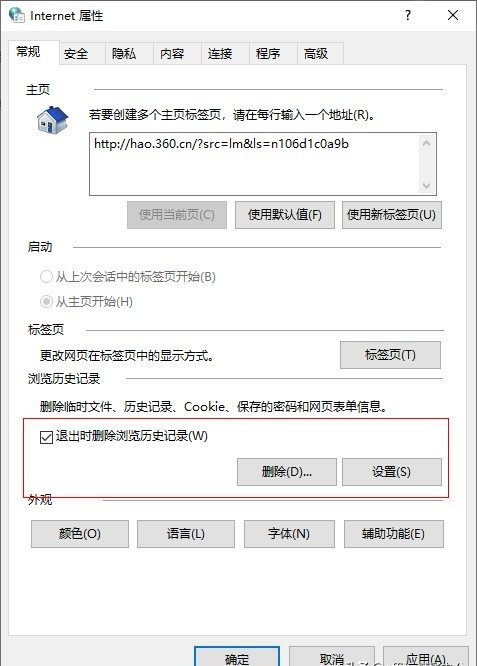Open the 标签页(T) settings button
This screenshot has width=477, height=666.
click(x=390, y=355)
